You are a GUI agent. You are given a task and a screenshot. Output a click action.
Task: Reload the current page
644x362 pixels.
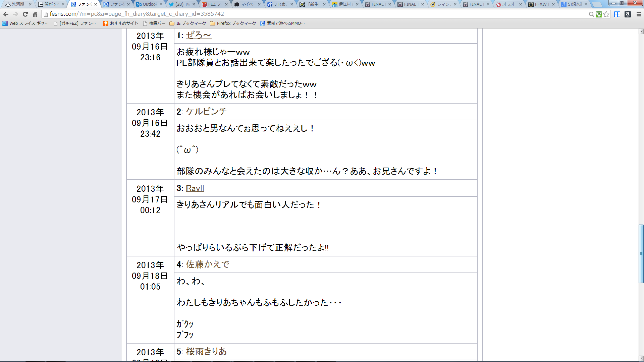click(25, 14)
